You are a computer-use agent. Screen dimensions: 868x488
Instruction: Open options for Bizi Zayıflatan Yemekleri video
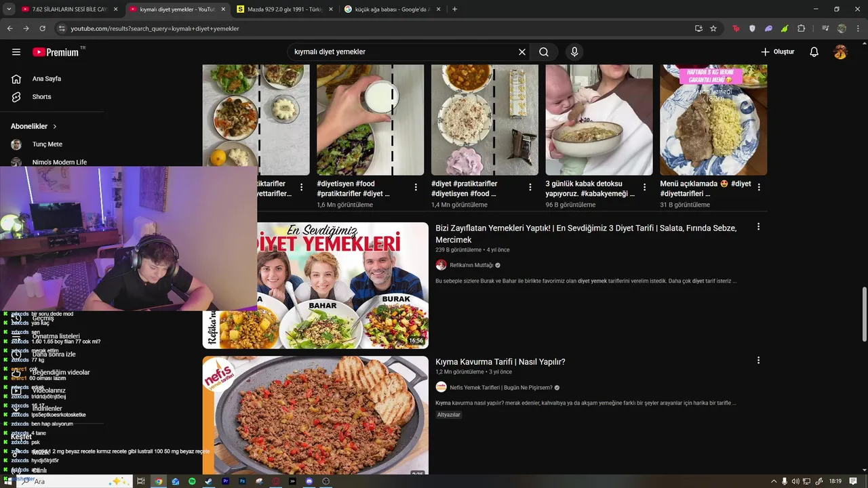point(758,227)
